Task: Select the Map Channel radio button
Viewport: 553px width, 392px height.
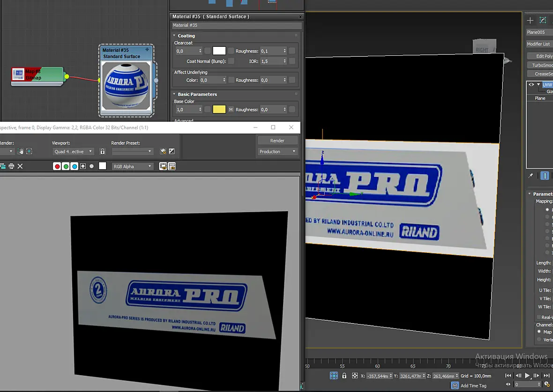Action: 539,332
